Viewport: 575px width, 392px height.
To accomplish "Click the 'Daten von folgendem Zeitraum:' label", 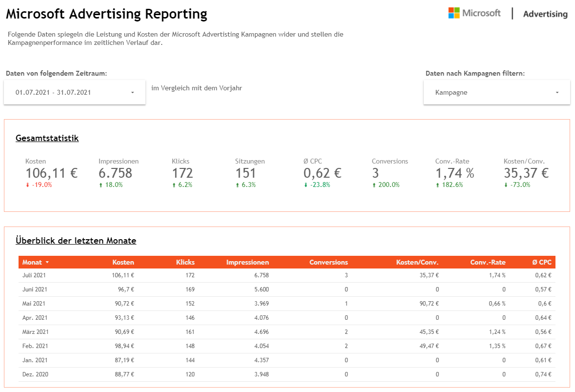I will coord(57,73).
